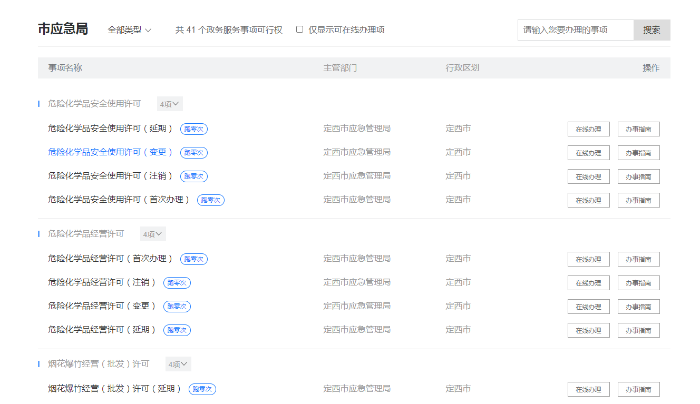The height and width of the screenshot is (404, 700).
Task: Open the 全部类型 dropdown
Action: 129,30
